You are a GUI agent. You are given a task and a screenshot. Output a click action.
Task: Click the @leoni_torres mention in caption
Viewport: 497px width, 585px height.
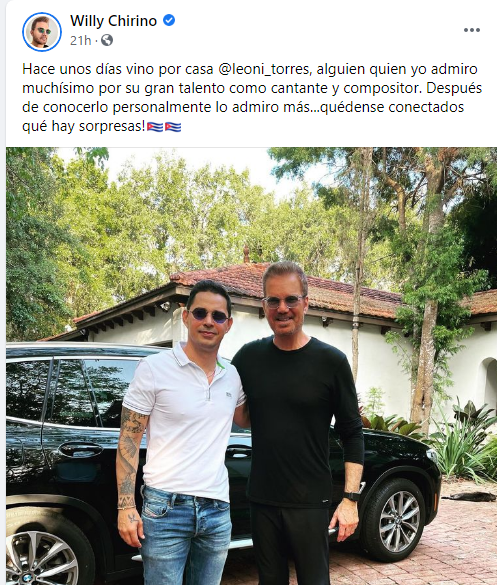click(263, 69)
